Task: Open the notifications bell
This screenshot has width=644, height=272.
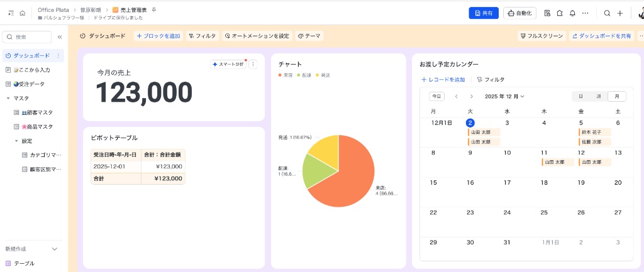Action: 572,13
